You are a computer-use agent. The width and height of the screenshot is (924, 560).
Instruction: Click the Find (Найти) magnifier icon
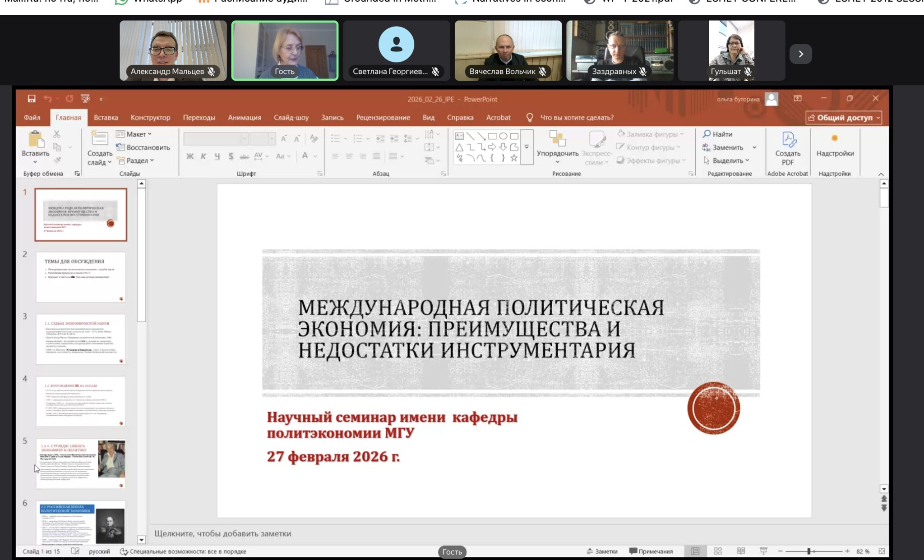click(x=707, y=134)
